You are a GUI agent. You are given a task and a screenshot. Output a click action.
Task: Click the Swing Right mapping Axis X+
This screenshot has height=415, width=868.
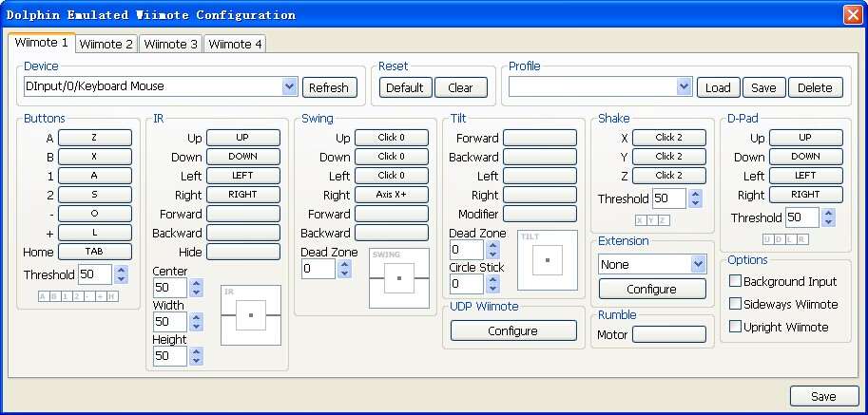tap(392, 195)
